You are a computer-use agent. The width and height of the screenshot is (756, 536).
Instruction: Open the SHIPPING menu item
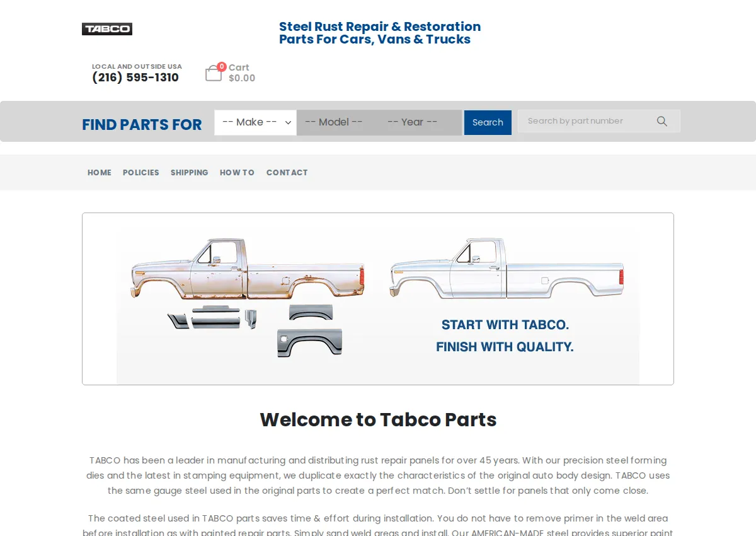tap(189, 172)
